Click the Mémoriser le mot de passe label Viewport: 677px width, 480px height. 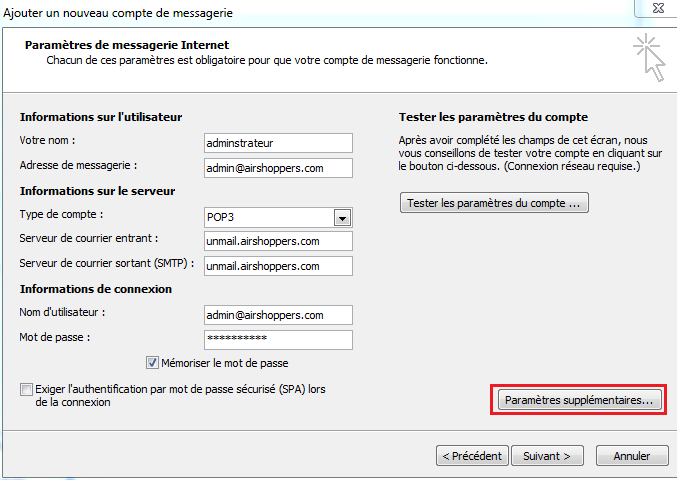click(x=225, y=363)
